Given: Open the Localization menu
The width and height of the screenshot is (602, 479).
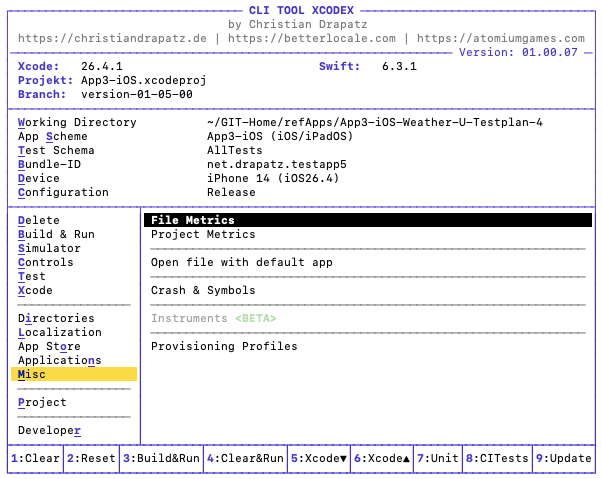Looking at the screenshot, I should click(60, 332).
